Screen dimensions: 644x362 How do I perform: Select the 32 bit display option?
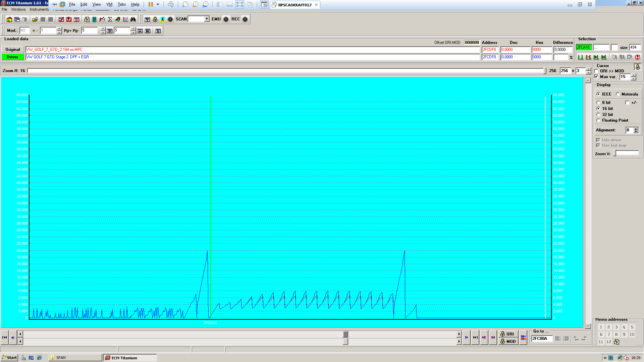coord(598,115)
